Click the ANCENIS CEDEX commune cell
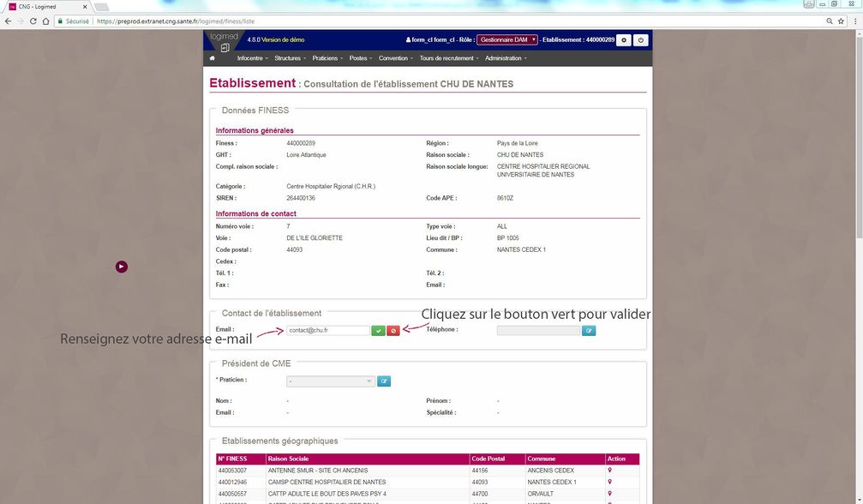 pyautogui.click(x=550, y=471)
